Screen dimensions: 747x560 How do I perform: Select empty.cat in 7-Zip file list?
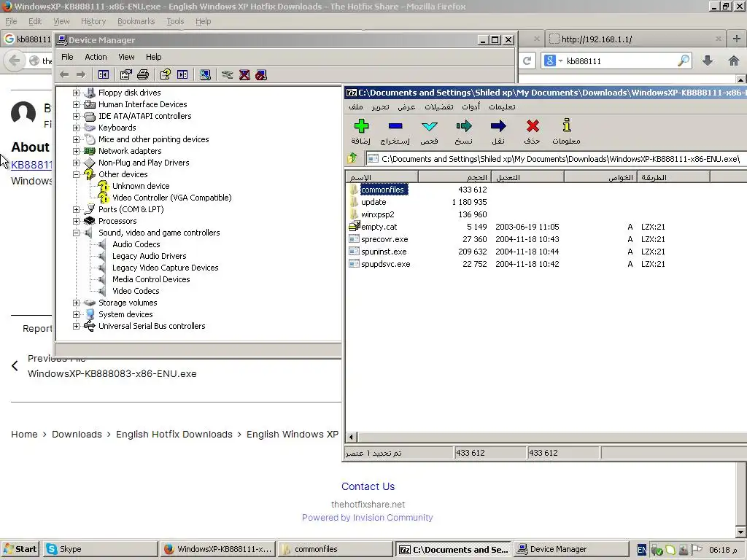[x=379, y=227]
